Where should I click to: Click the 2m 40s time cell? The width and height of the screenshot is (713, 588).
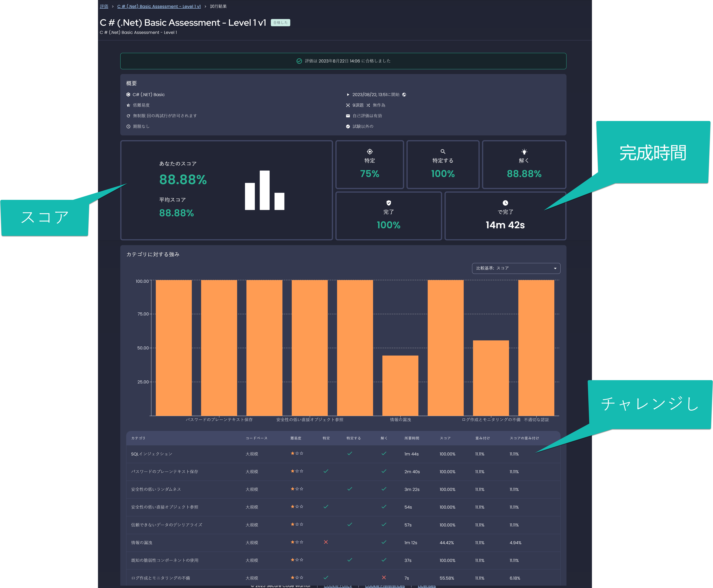412,472
